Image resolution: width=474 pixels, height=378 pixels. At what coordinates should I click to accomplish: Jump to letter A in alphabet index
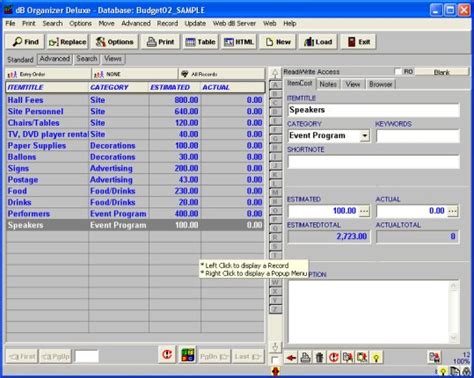pyautogui.click(x=275, y=85)
